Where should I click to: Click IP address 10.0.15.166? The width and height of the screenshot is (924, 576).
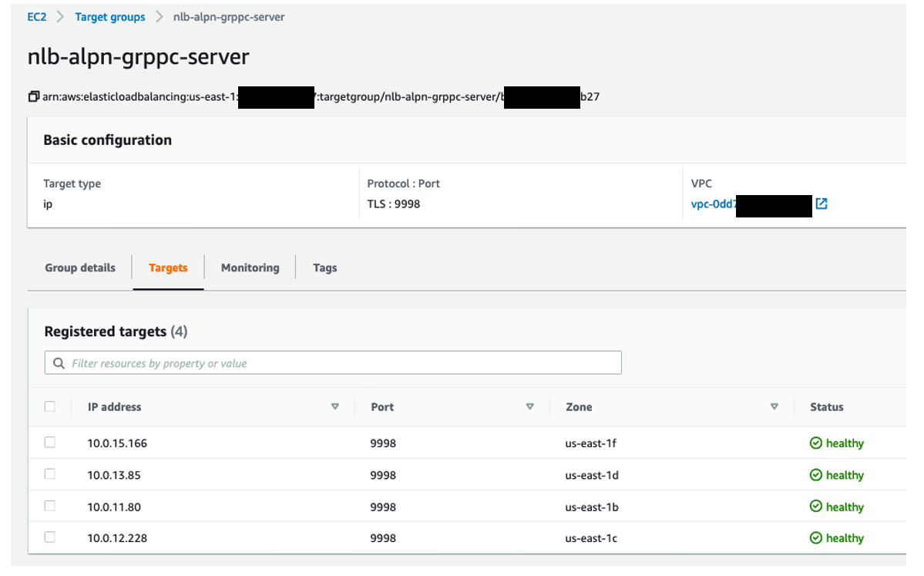click(117, 443)
